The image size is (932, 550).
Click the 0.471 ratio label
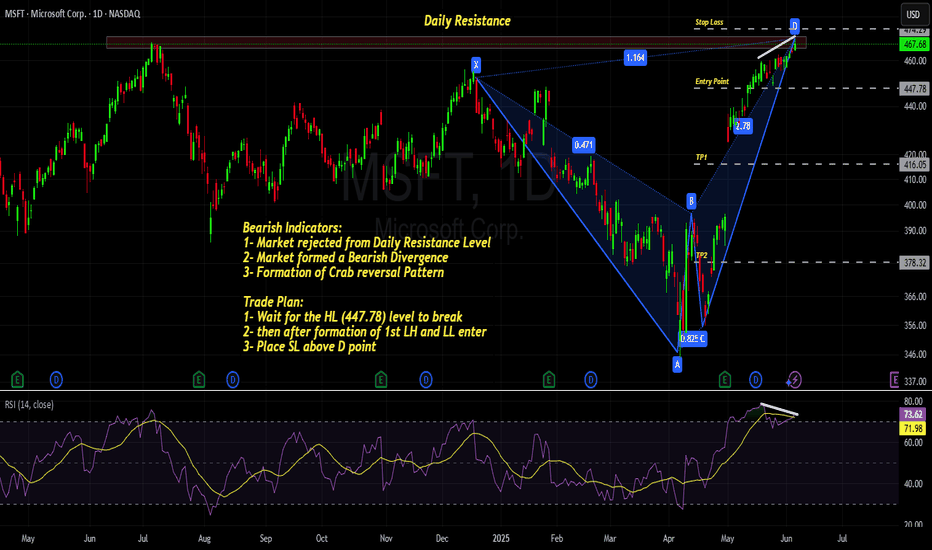pos(583,144)
